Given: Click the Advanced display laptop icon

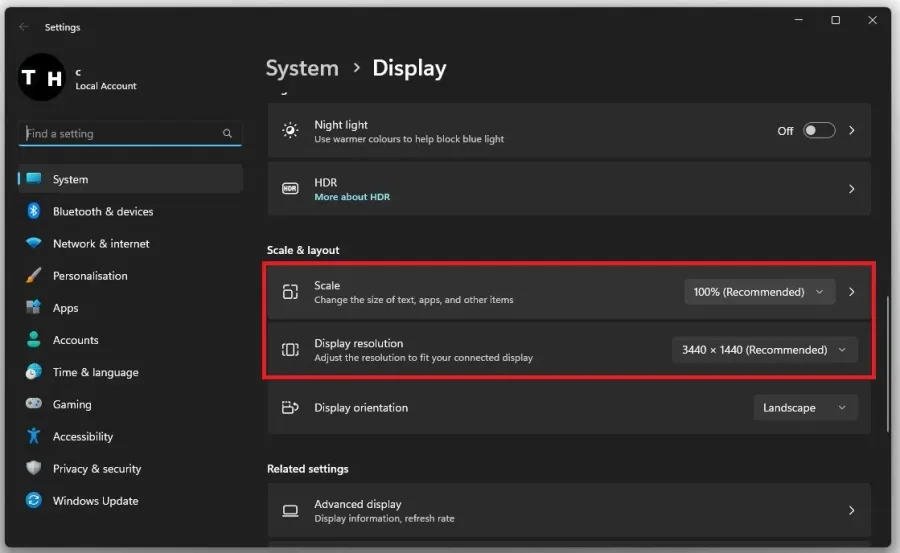Looking at the screenshot, I should coord(290,511).
